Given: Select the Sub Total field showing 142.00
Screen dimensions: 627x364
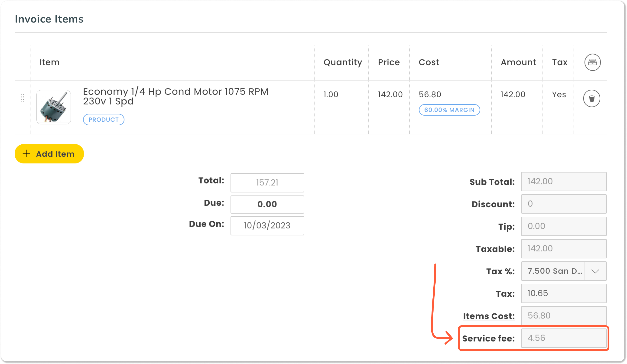Looking at the screenshot, I should 564,182.
